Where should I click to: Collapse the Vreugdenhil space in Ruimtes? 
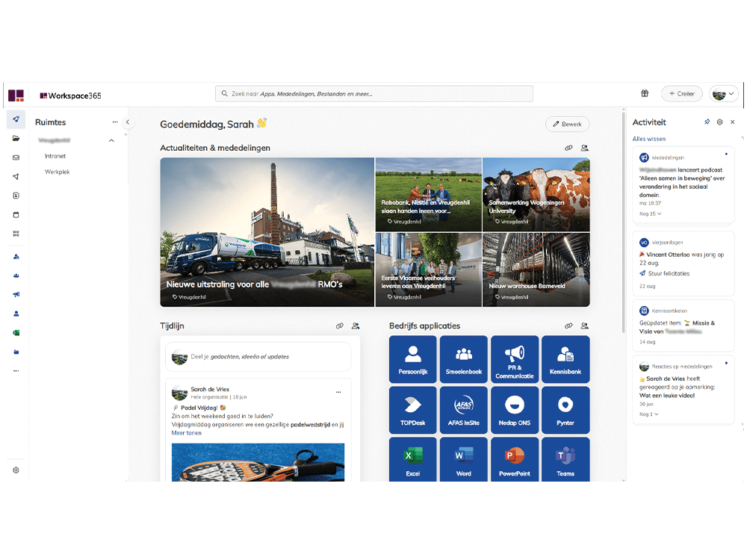point(111,140)
